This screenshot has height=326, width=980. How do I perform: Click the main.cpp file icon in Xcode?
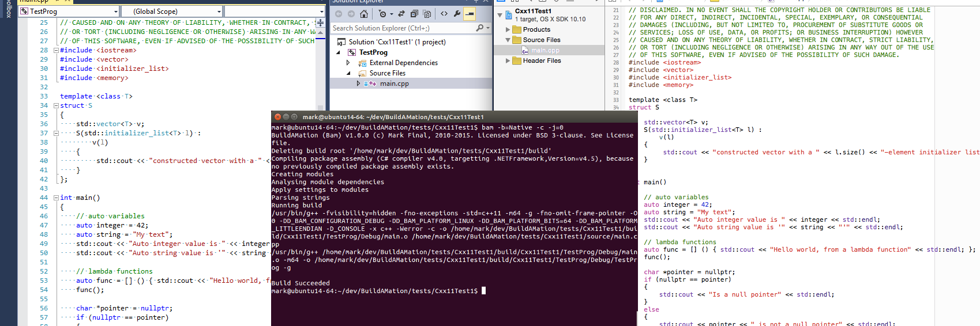tap(525, 51)
